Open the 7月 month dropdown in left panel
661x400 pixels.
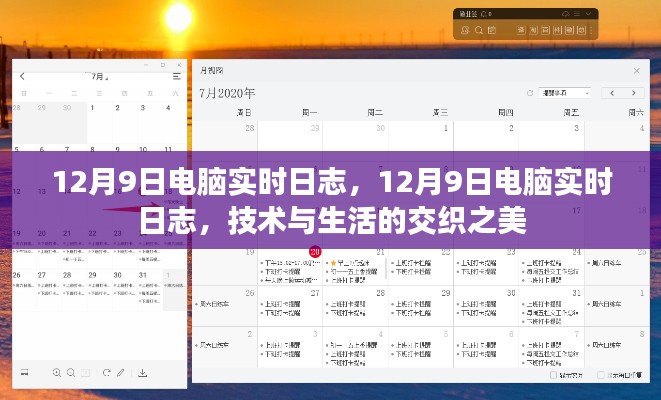[x=100, y=76]
